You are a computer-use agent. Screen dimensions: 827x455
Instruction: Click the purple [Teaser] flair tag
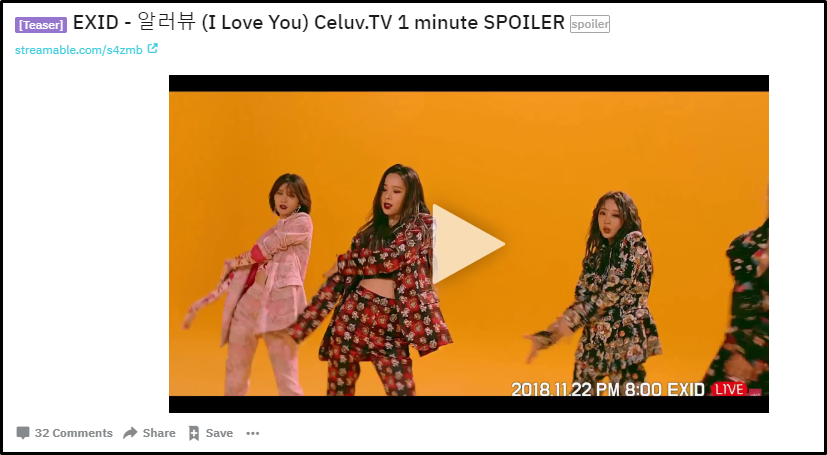pyautogui.click(x=41, y=25)
